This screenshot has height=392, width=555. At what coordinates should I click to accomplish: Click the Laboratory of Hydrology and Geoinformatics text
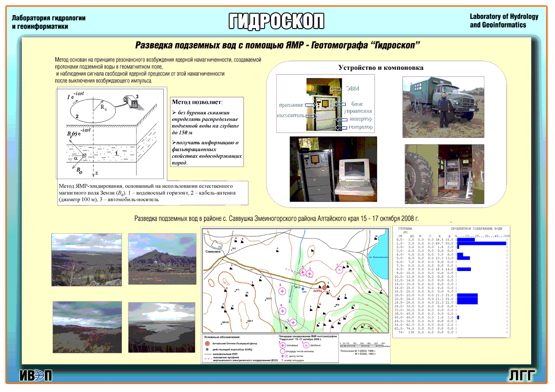pos(504,21)
